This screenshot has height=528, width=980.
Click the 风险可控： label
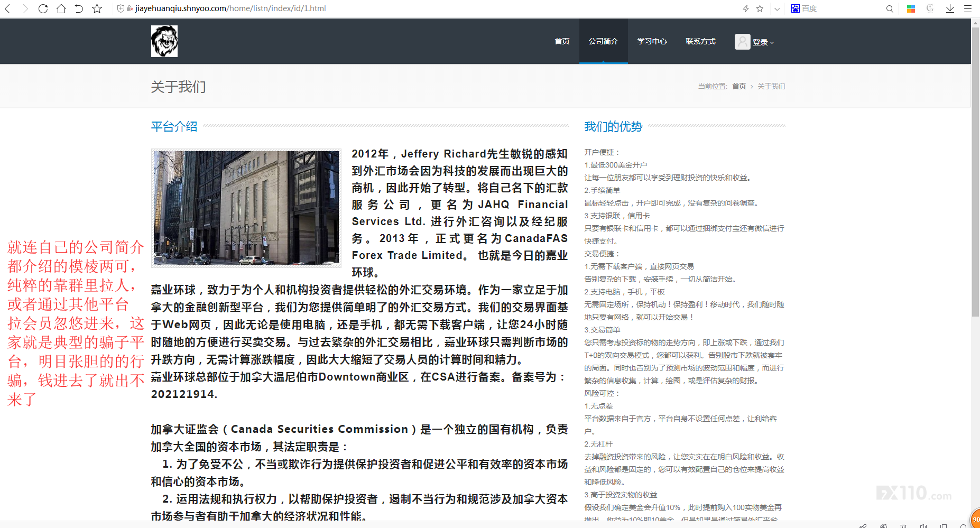pos(602,393)
